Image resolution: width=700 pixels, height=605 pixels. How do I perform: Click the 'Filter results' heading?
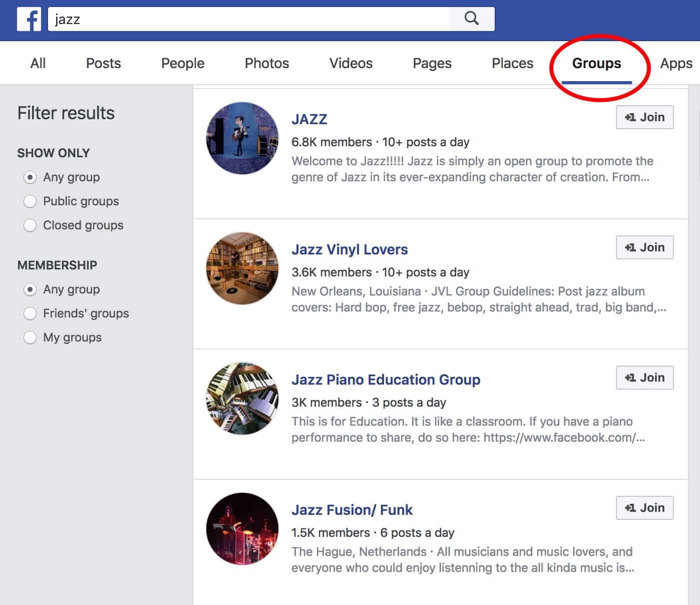66,113
